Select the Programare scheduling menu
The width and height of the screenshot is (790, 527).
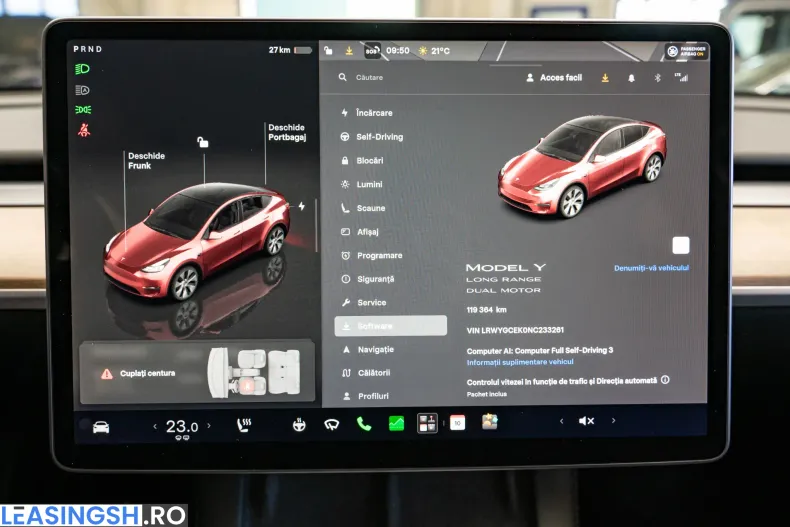(x=372, y=255)
